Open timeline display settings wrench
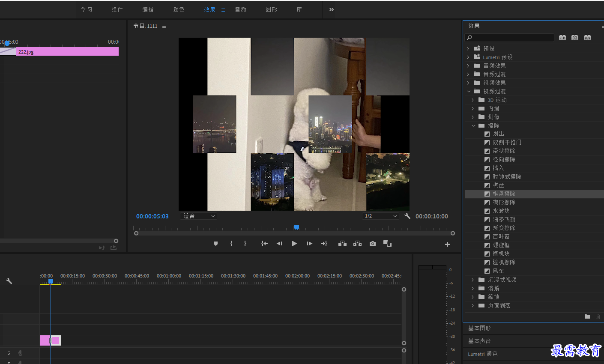604x364 pixels. pos(9,281)
